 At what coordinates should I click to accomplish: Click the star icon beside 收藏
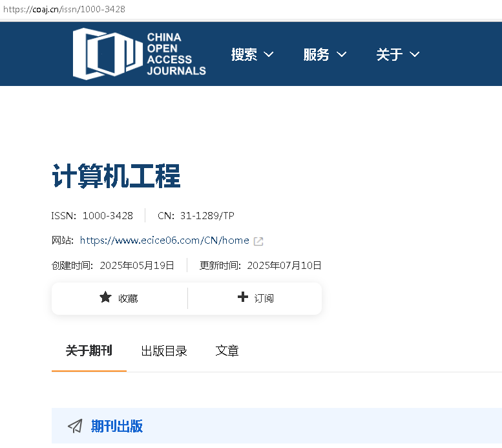[105, 297]
